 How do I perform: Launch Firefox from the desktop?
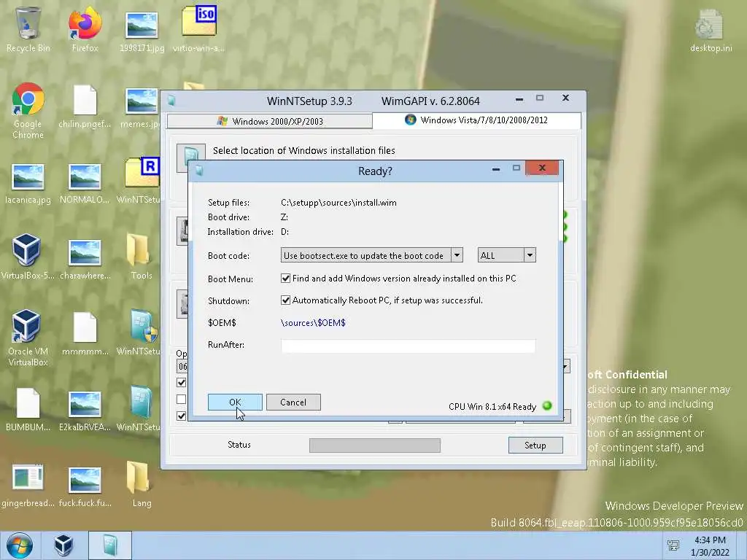[x=85, y=28]
